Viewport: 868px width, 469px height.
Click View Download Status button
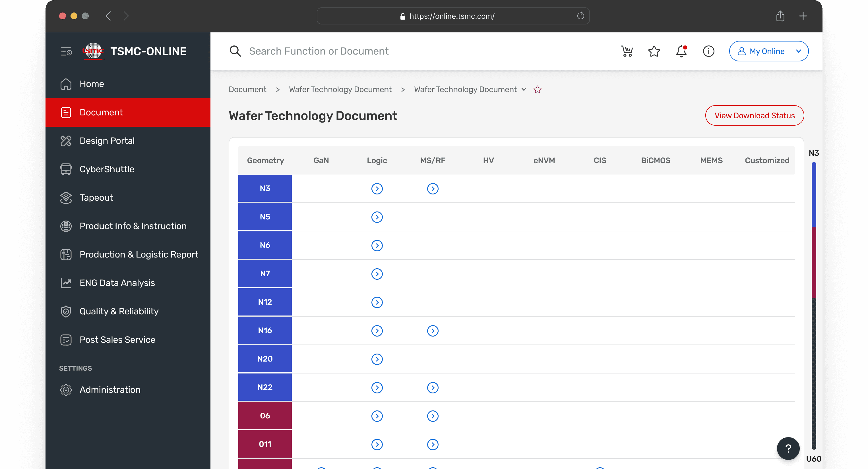pyautogui.click(x=754, y=115)
